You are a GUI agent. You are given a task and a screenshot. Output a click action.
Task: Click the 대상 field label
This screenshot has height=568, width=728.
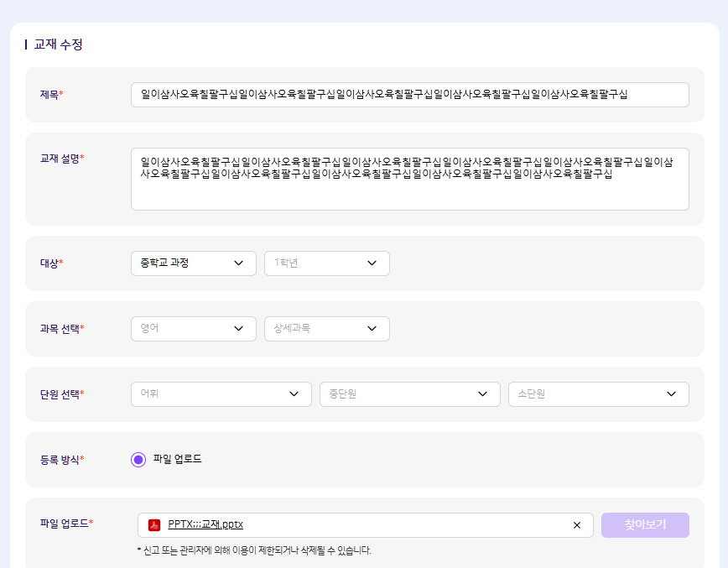coord(50,263)
